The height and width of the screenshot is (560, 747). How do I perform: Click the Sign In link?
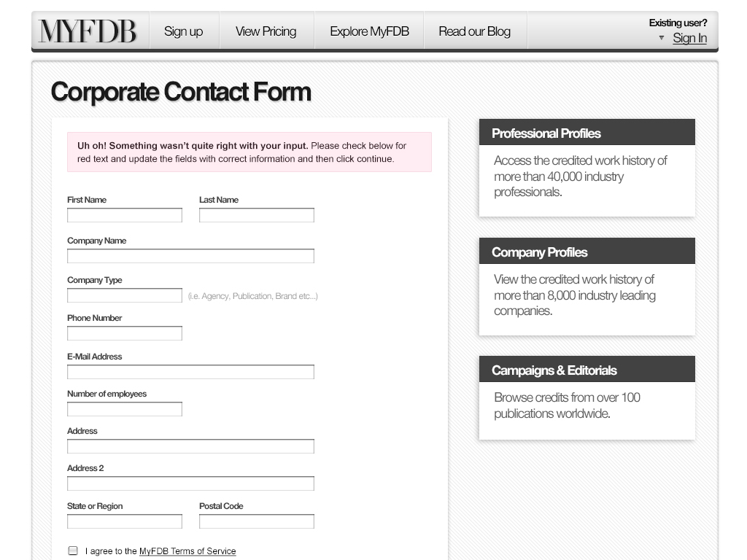coord(689,38)
